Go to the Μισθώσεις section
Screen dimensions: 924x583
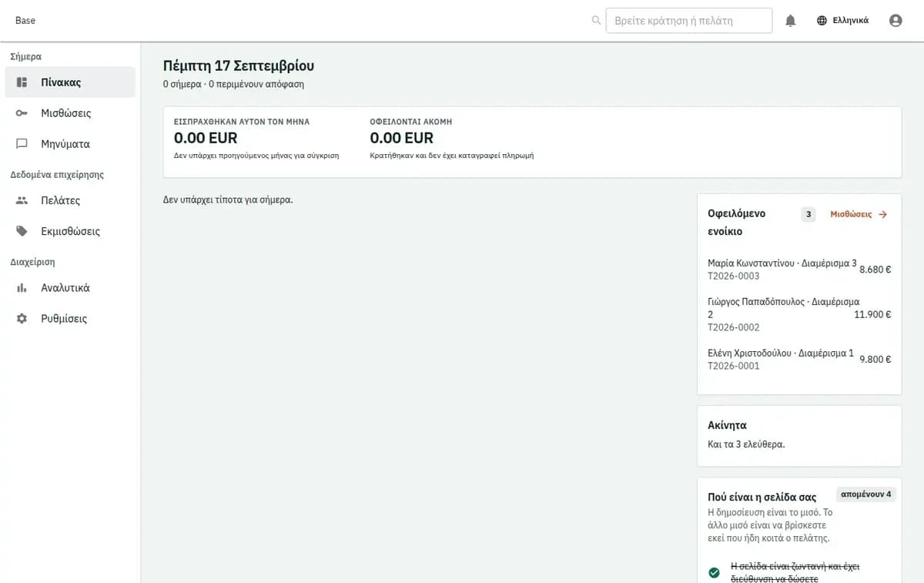click(70, 113)
